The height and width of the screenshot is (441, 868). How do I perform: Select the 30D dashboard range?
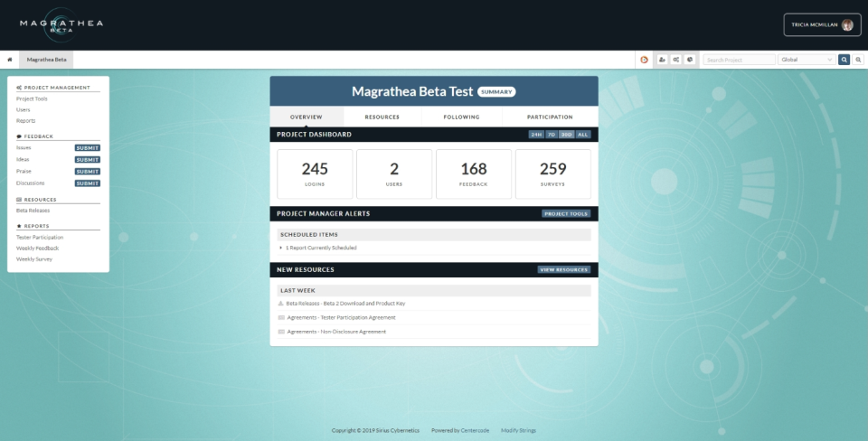click(x=566, y=135)
